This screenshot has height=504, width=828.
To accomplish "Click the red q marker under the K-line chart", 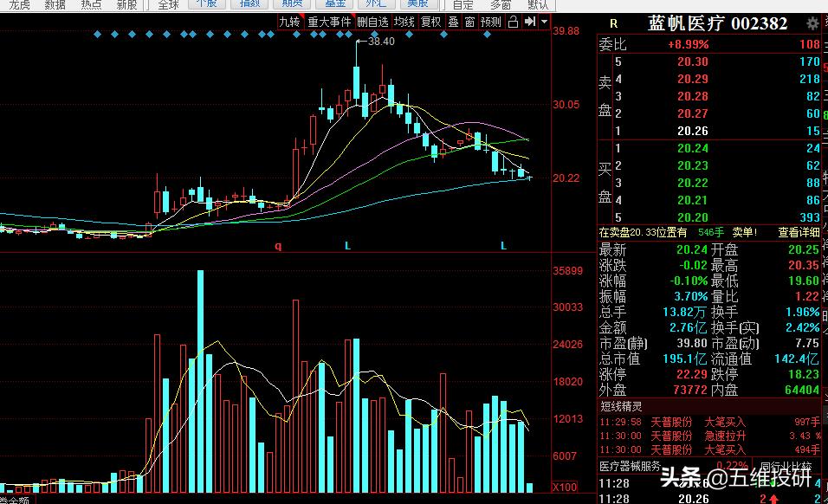I will click(278, 246).
